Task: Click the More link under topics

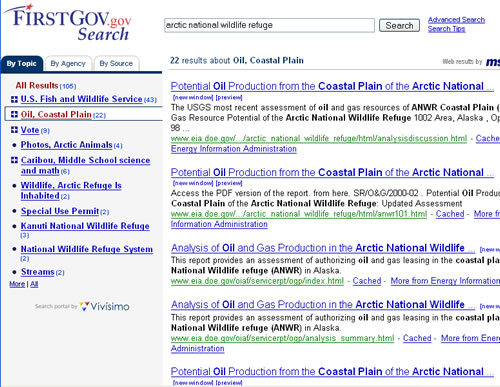Action: 17,284
